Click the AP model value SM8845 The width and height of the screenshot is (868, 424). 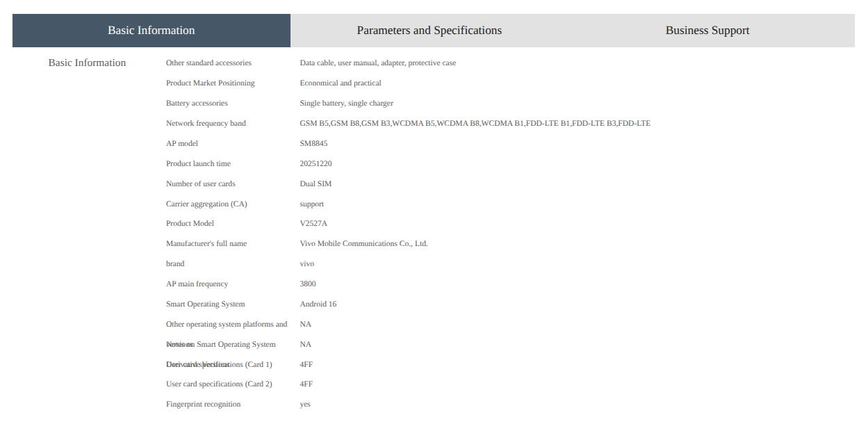(x=313, y=143)
